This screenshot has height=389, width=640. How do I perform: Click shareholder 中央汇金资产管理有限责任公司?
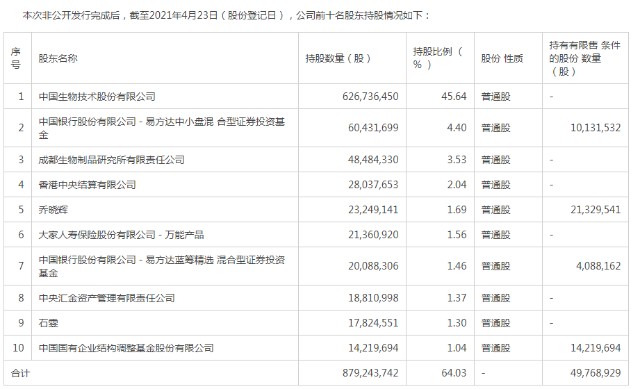click(x=107, y=298)
